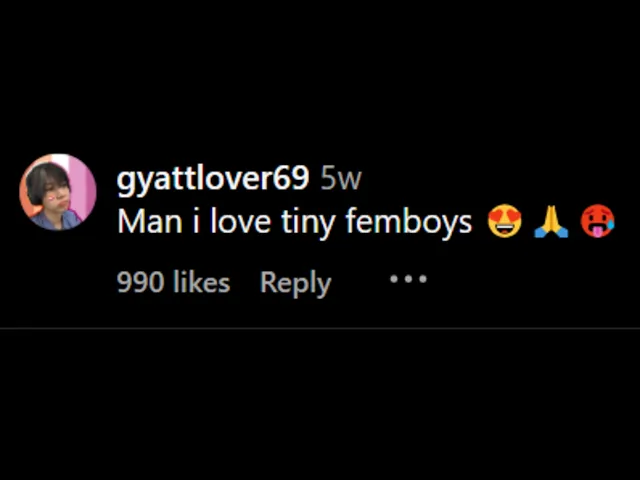Click the praying hands emoji
The width and height of the screenshot is (640, 480).
(x=550, y=222)
